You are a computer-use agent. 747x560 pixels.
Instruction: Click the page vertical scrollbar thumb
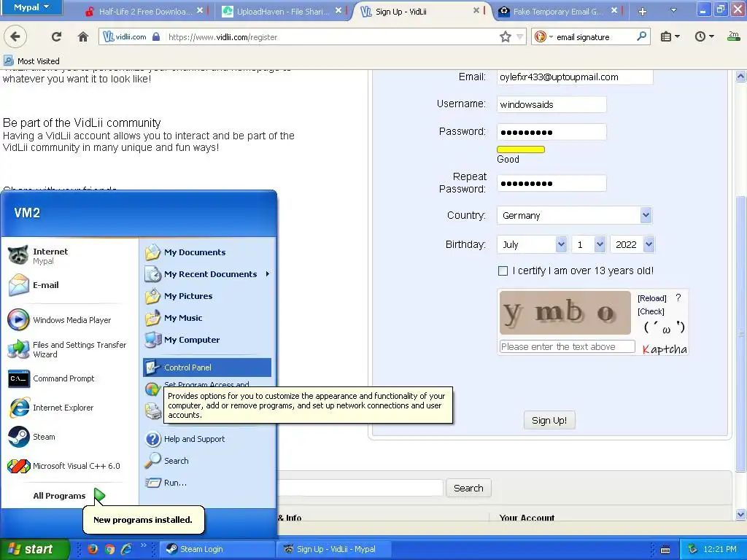pyautogui.click(x=741, y=333)
